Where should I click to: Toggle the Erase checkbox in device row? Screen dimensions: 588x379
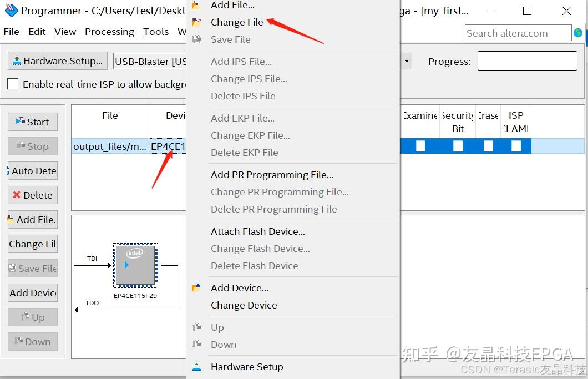[x=488, y=145]
